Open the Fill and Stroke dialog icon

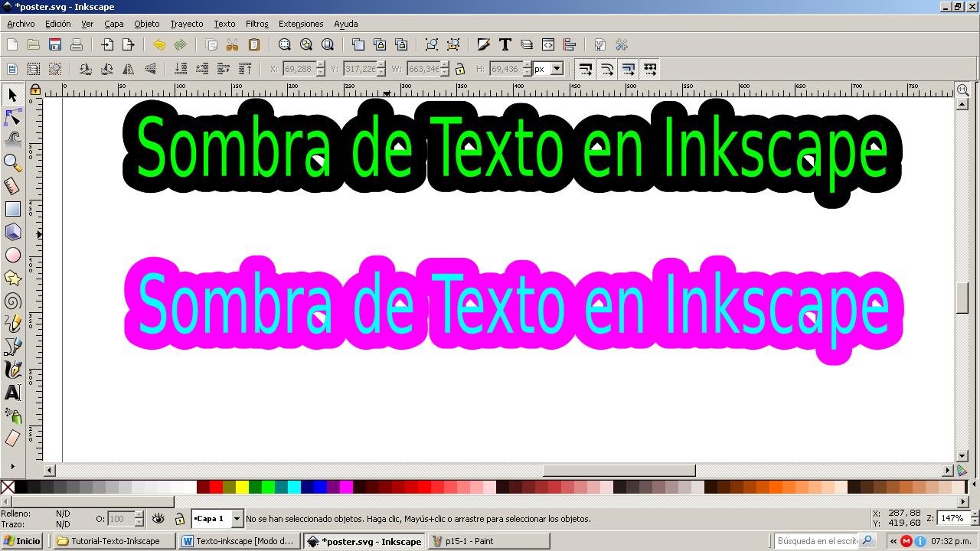click(x=484, y=44)
